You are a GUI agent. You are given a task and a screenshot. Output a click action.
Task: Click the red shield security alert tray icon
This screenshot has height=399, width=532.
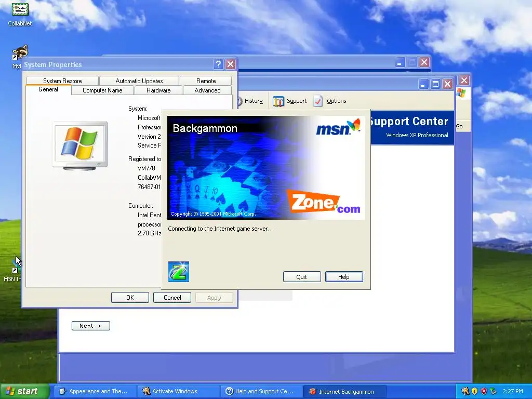point(484,391)
